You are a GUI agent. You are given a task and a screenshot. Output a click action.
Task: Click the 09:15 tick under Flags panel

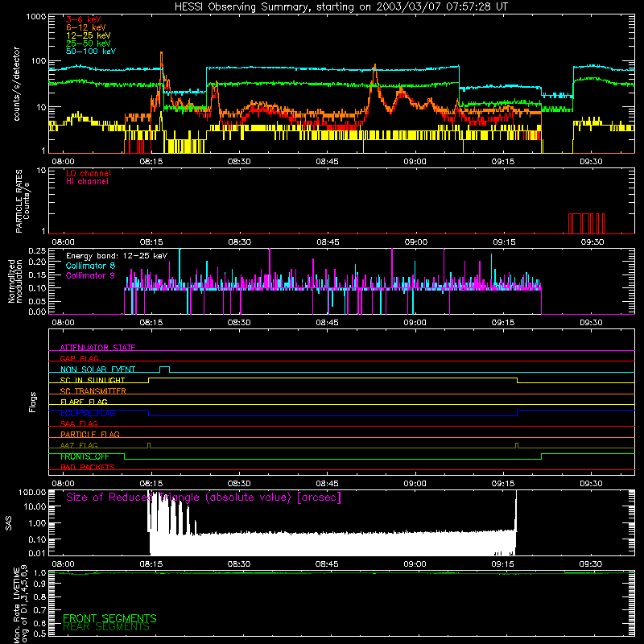[x=503, y=484]
